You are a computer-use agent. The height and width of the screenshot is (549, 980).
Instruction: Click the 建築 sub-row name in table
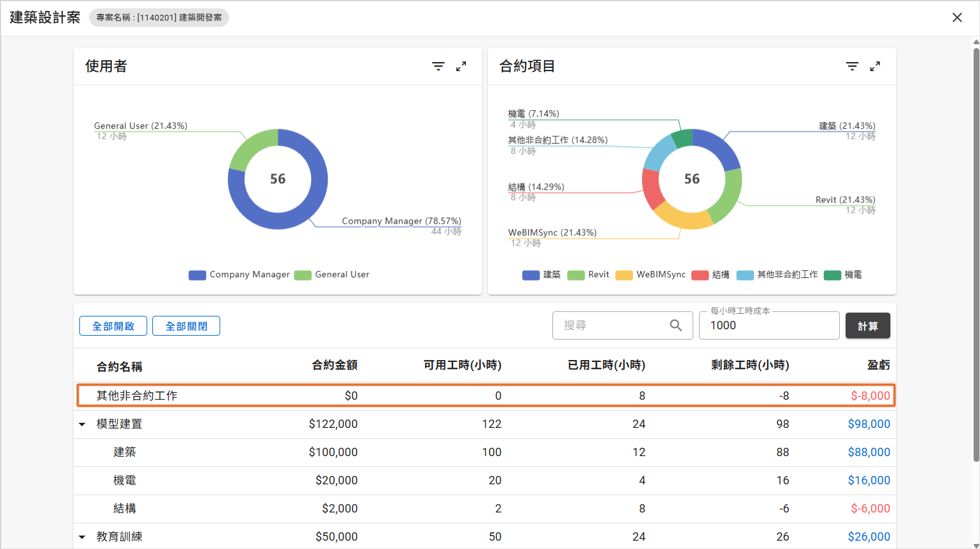click(x=125, y=452)
